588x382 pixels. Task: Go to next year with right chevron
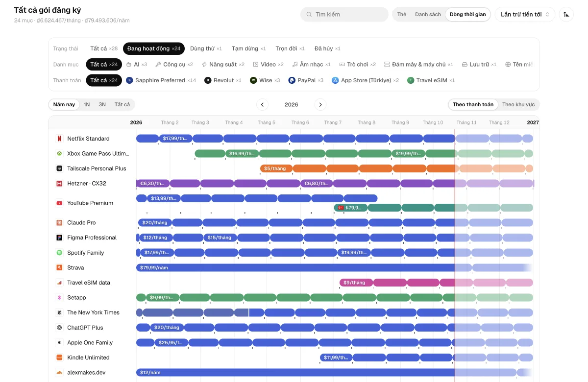coord(320,104)
